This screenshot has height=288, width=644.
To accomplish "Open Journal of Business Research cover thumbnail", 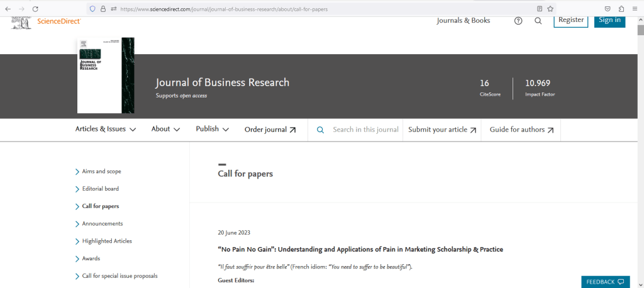I will coord(106,75).
